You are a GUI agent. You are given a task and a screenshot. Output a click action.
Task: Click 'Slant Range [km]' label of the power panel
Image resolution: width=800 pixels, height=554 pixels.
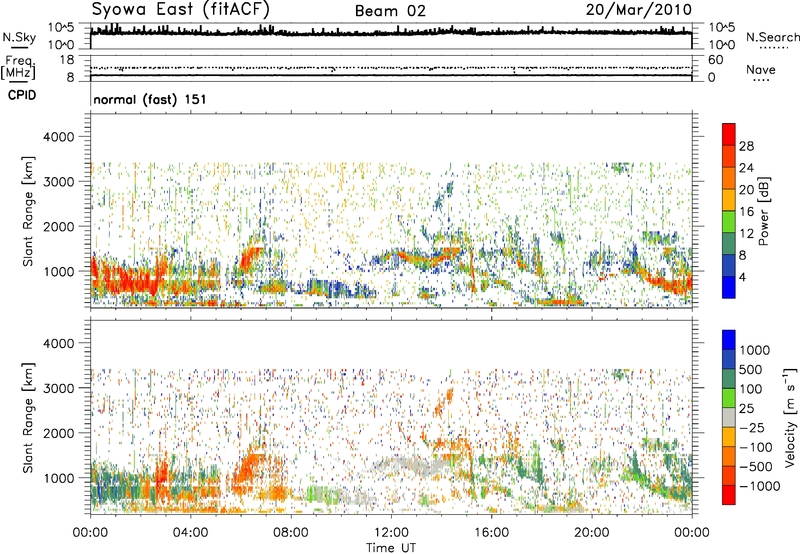[x=29, y=211]
